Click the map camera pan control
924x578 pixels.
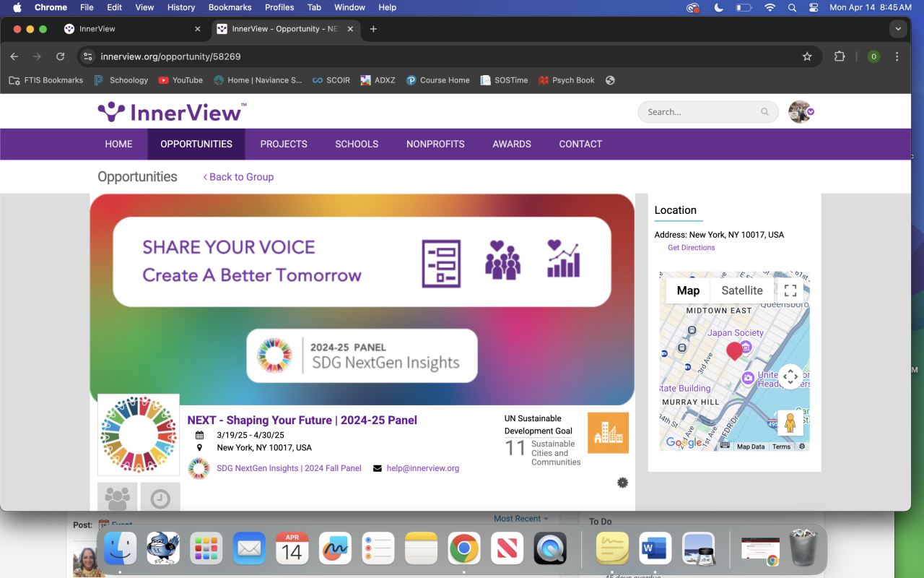790,376
